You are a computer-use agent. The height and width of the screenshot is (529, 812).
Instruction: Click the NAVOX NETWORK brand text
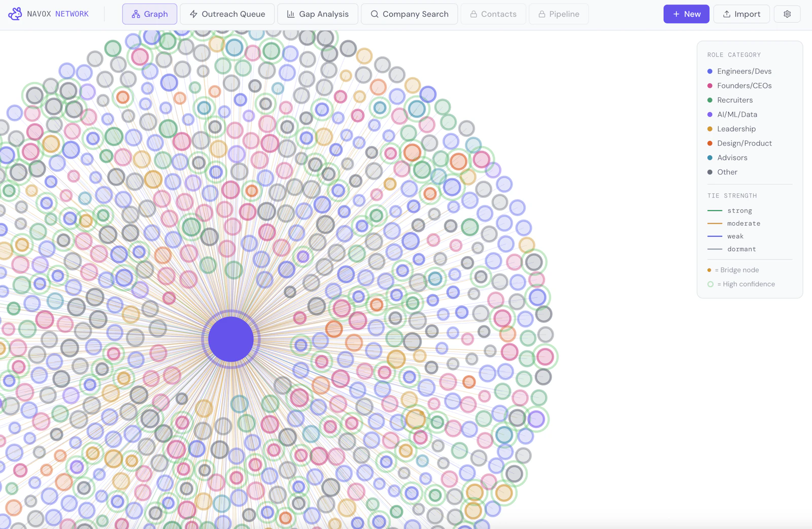pos(58,14)
